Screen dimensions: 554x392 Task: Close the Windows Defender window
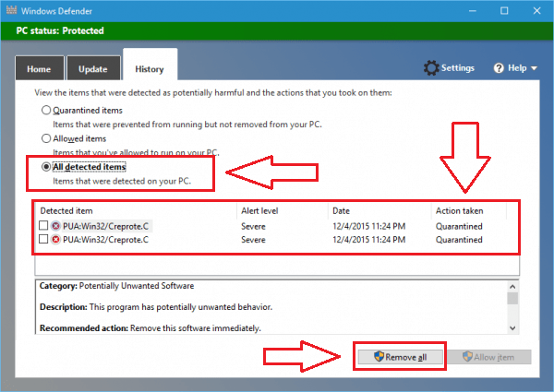[x=536, y=10]
